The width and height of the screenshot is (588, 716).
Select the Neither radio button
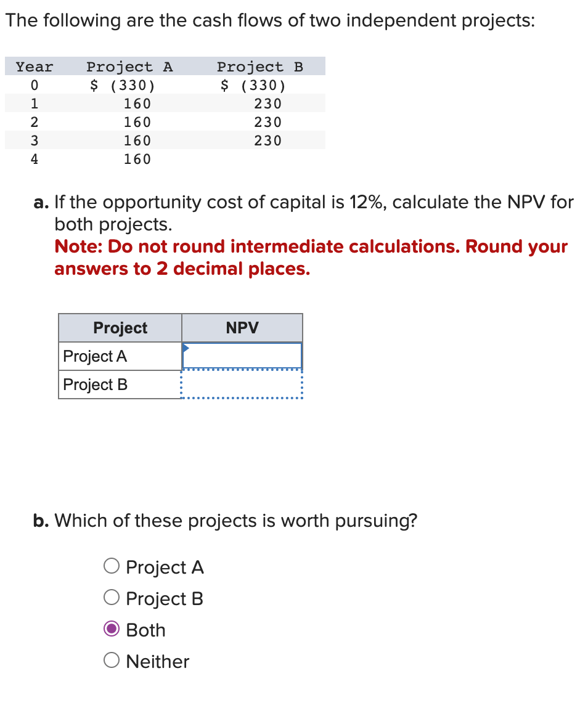[x=112, y=660]
